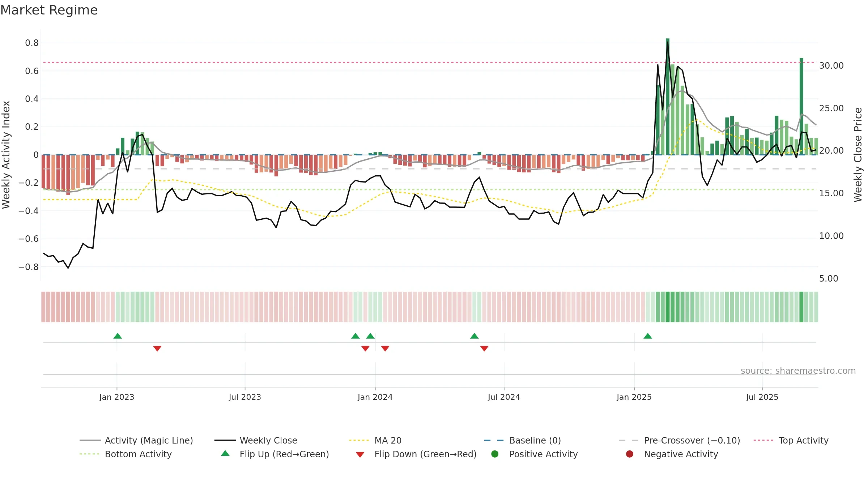Click the flip-up marker before Jul 2024
Viewport: 868px width, 488px height.
(475, 336)
